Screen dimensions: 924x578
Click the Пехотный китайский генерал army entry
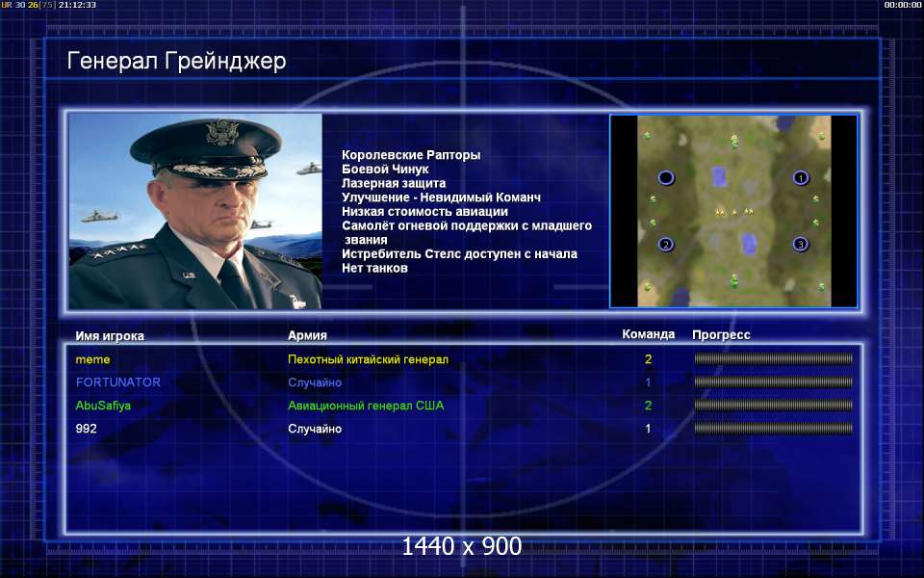coord(368,359)
